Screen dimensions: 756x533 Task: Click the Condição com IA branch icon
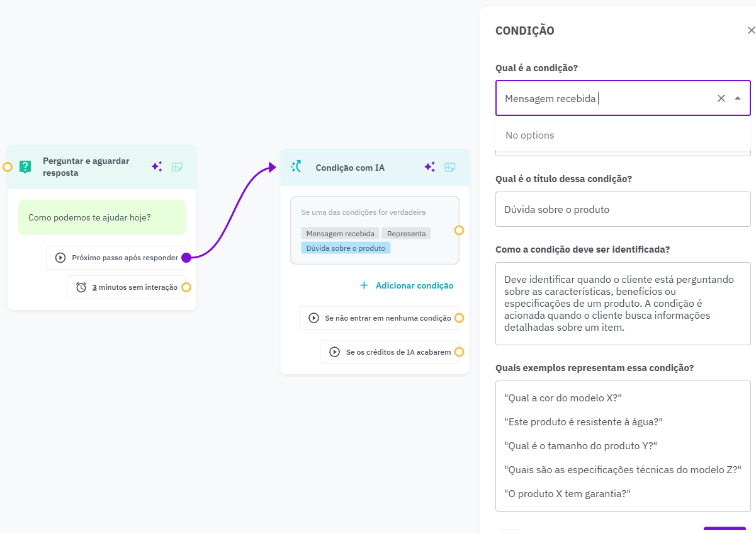[x=296, y=167]
